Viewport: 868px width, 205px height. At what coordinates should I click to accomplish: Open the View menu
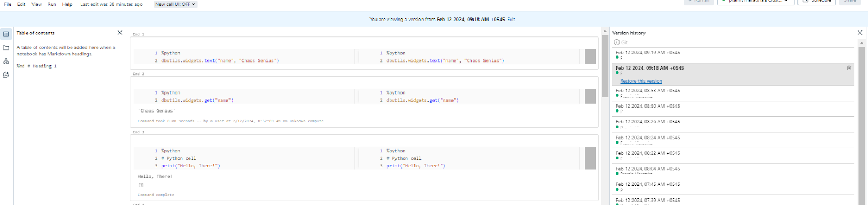[36, 4]
